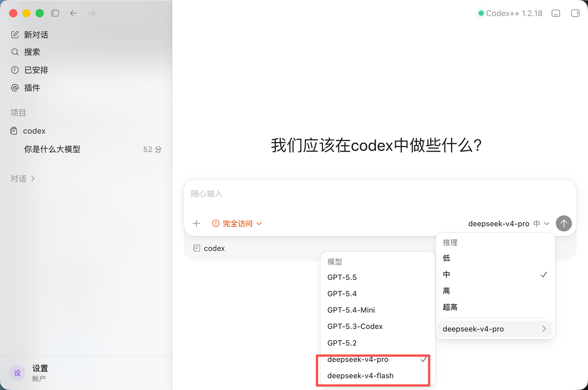
Task: Click the clock icon beside 已安排
Action: (x=15, y=70)
